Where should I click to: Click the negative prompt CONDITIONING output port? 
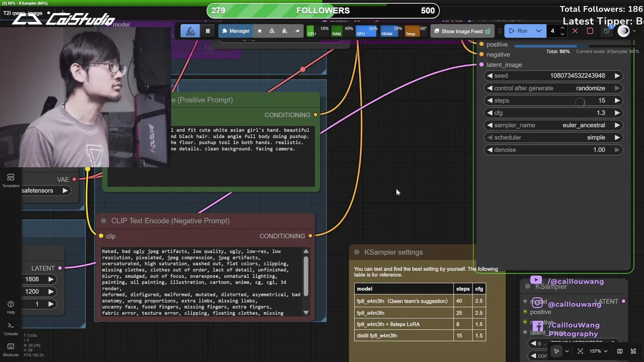click(x=310, y=236)
